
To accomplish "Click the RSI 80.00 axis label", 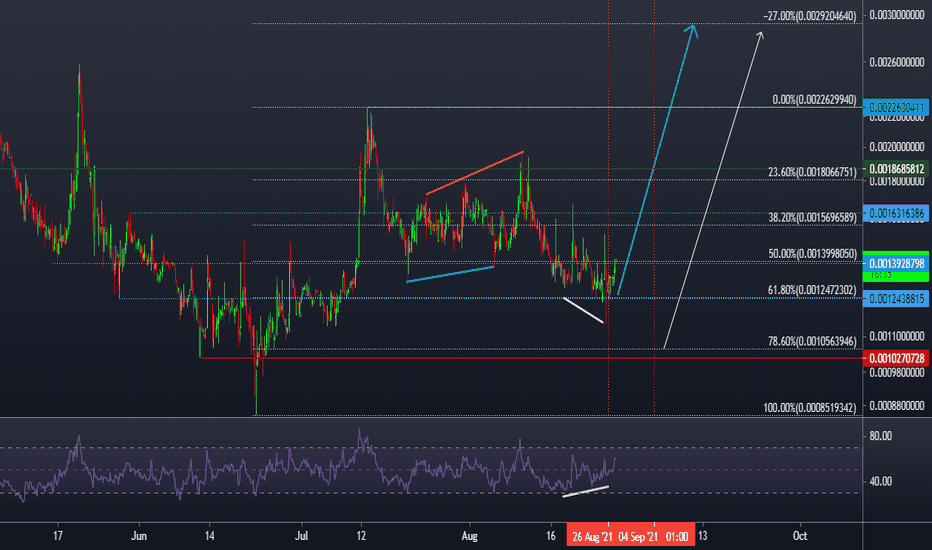I will [x=880, y=436].
